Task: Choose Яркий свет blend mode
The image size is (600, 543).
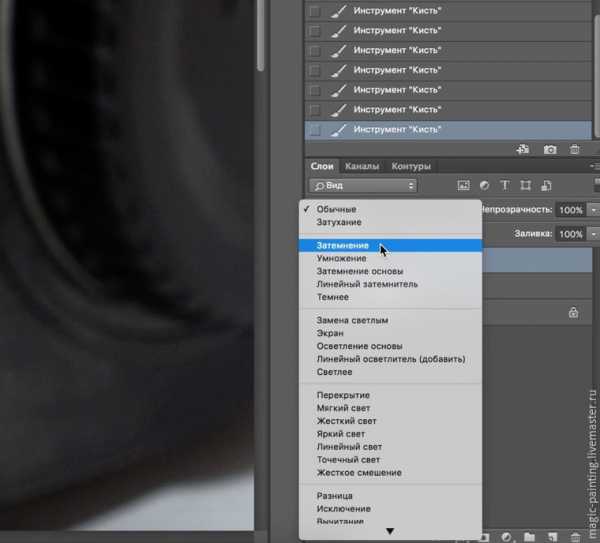Action: pyautogui.click(x=390, y=434)
